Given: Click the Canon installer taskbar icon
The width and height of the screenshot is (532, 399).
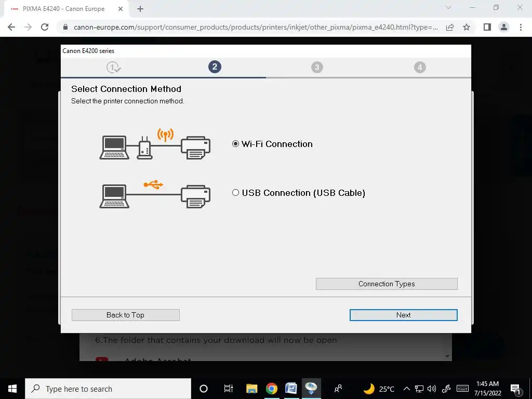Looking at the screenshot, I should point(311,389).
